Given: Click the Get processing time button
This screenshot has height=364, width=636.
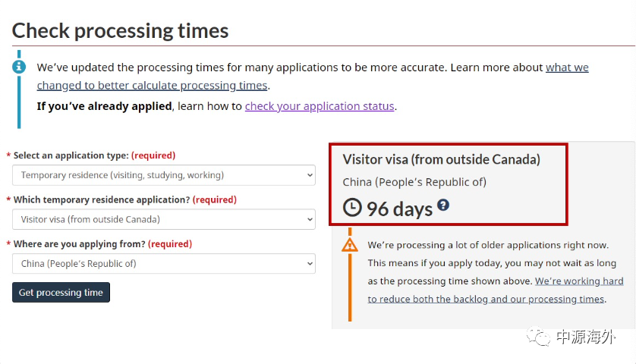Looking at the screenshot, I should click(x=61, y=292).
